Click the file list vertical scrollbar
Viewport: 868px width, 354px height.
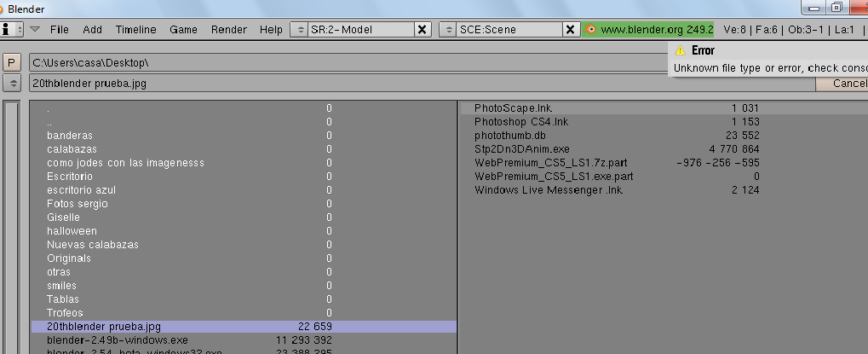(12, 227)
